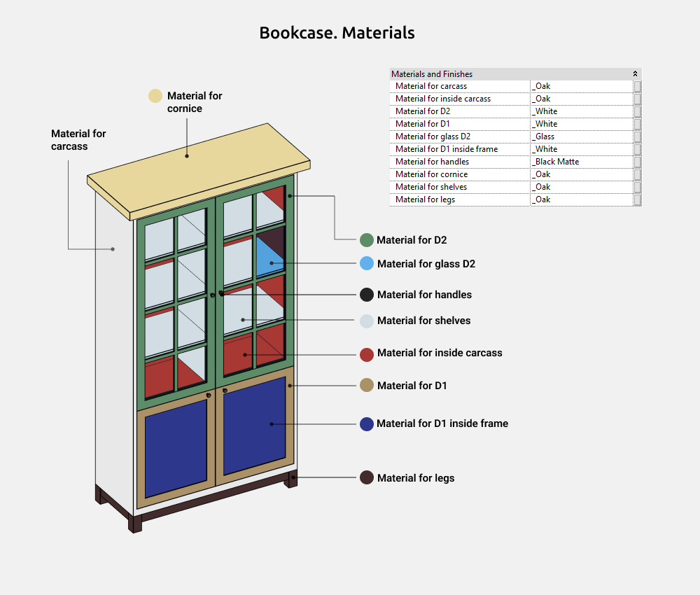Click the _Oak value for cornice material
The image size is (700, 595).
[x=581, y=174]
